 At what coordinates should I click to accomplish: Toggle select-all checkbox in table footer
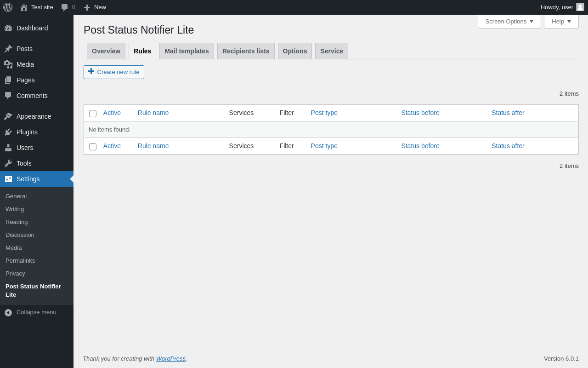pos(93,147)
